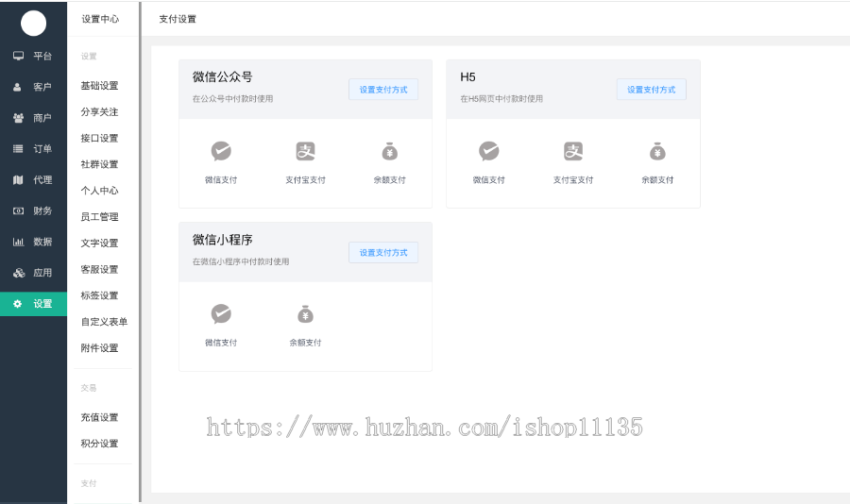Select 附件设置 menu item
This screenshot has height=504, width=850.
point(100,348)
